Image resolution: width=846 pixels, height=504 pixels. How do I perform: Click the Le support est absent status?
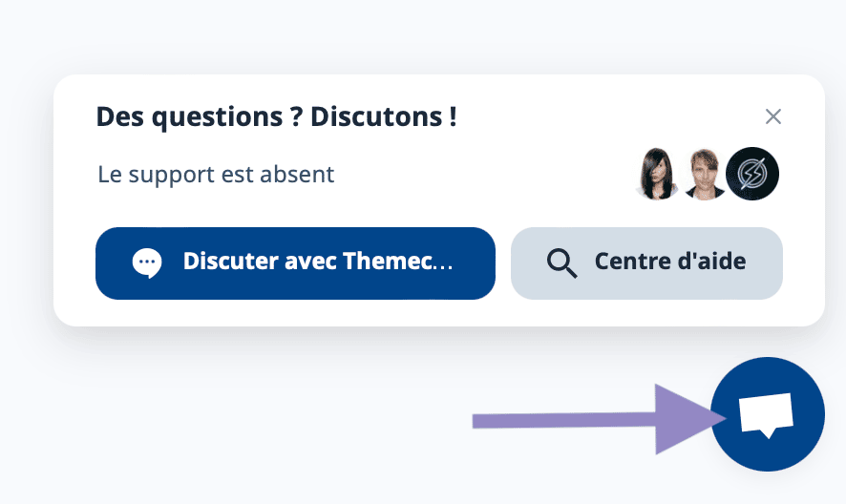click(216, 175)
